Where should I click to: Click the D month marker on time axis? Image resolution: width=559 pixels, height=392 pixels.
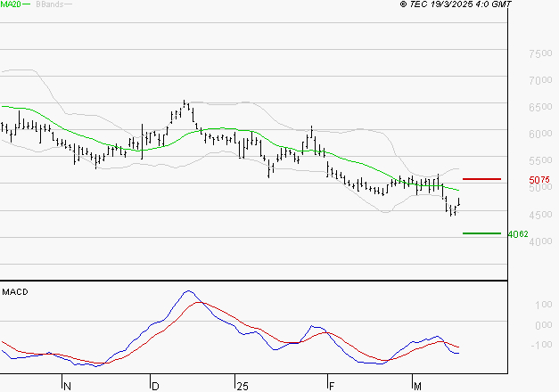[x=155, y=386]
